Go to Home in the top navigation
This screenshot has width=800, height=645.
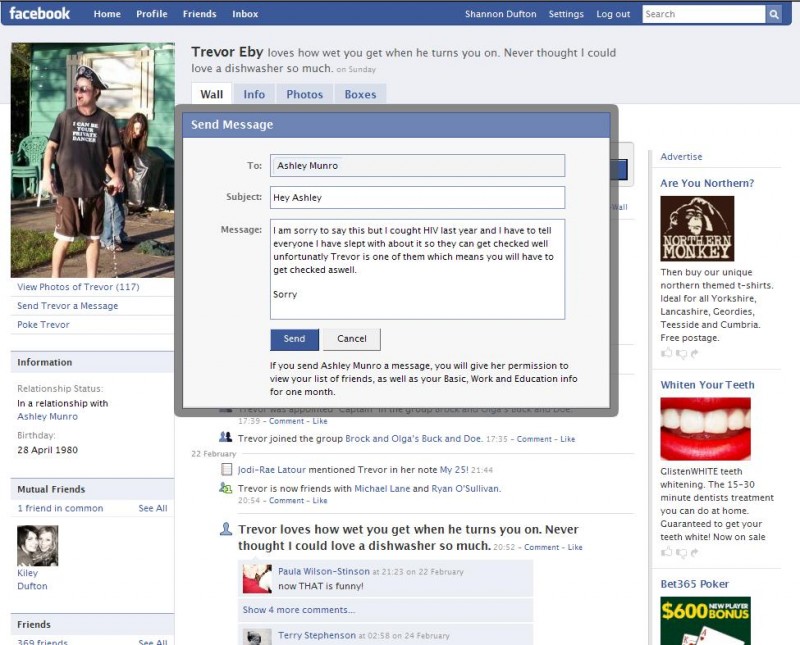(x=107, y=14)
